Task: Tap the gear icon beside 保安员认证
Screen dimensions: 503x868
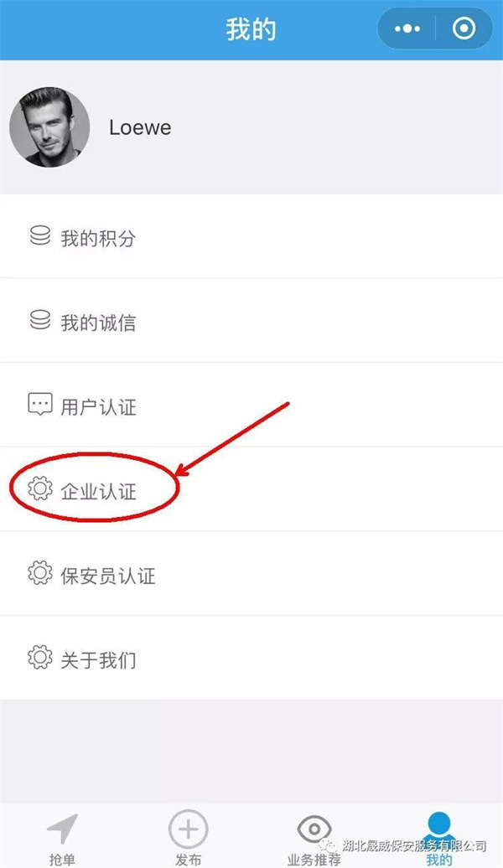Action: tap(40, 573)
